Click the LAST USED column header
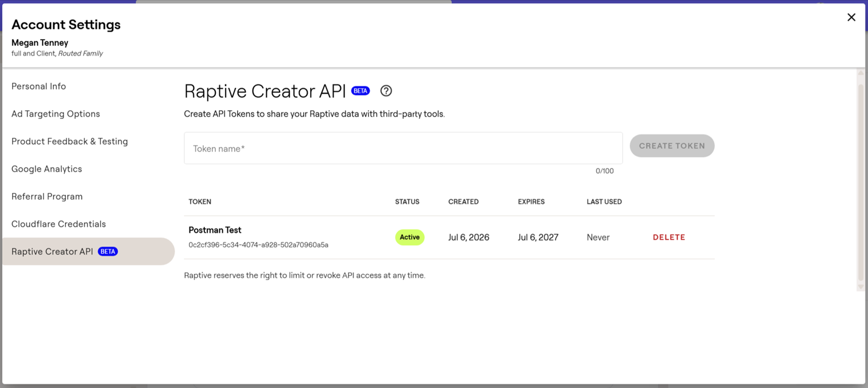868x388 pixels. pyautogui.click(x=604, y=201)
